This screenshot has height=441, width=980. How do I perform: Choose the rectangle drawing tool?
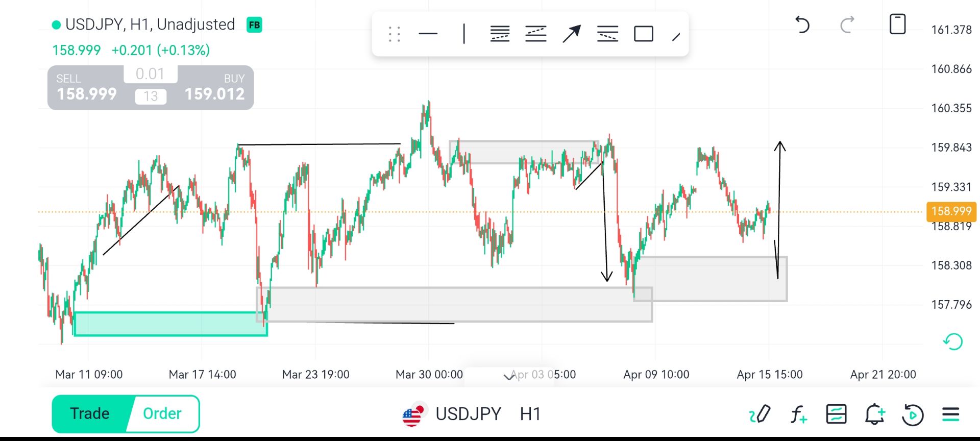(x=643, y=34)
